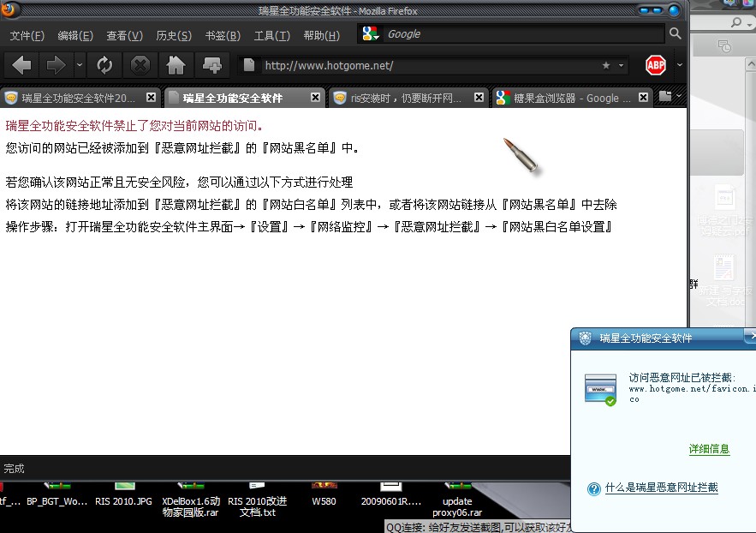Click the Rising shield icon in popup title
Viewport: 756px width, 533px height.
tap(585, 338)
